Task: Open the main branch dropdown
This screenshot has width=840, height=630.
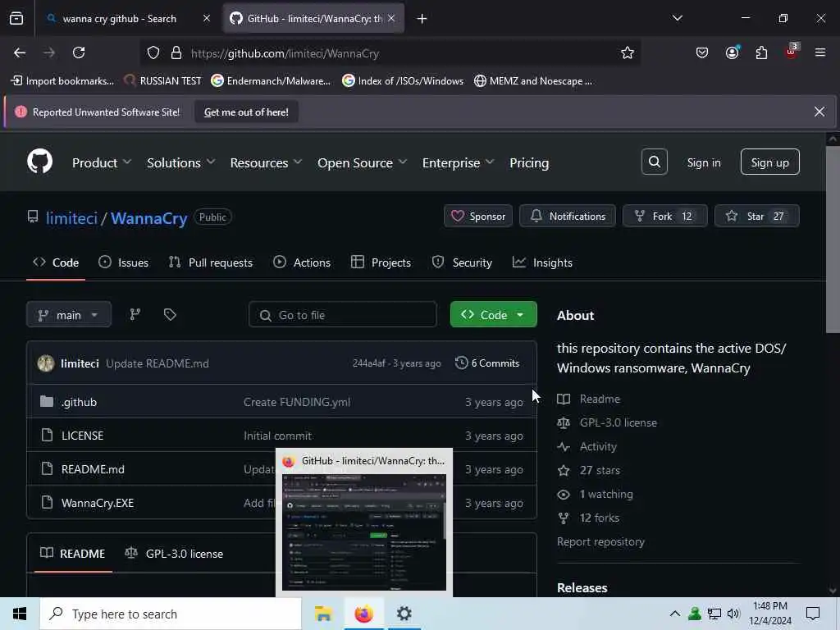Action: tap(69, 314)
